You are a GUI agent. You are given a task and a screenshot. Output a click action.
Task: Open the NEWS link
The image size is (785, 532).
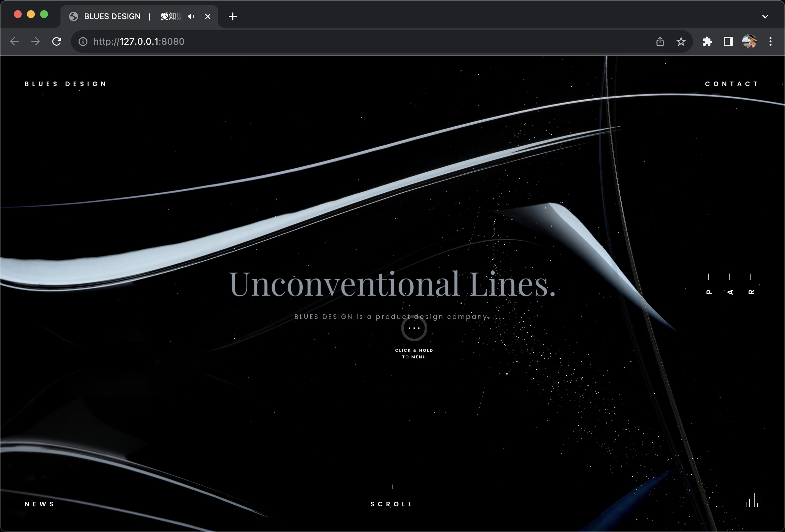coord(39,504)
